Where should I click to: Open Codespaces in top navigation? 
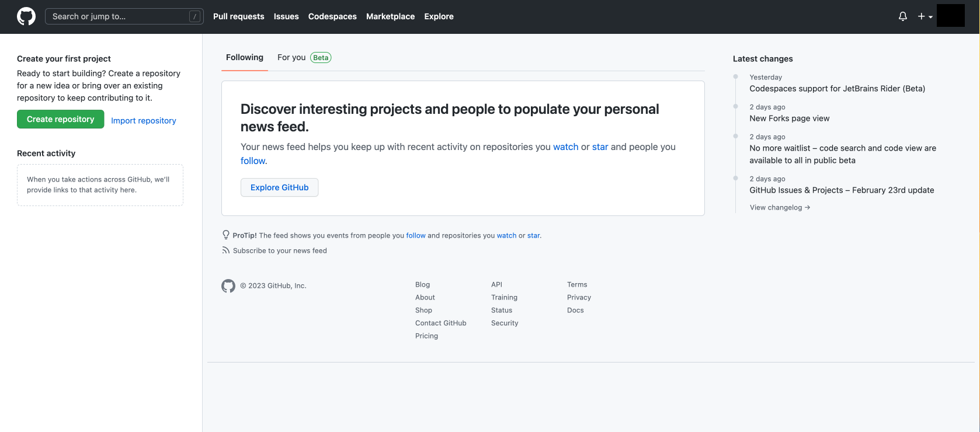(332, 16)
